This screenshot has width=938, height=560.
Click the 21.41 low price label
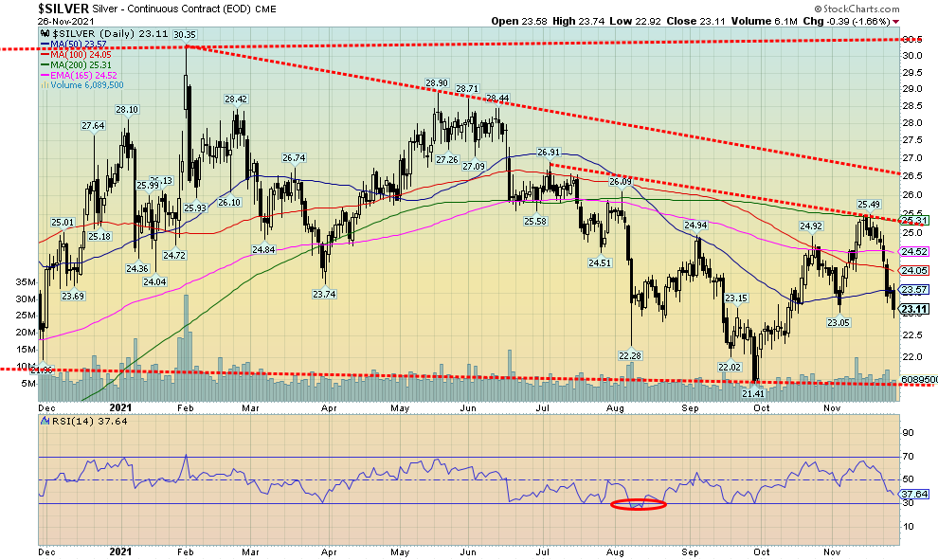tap(752, 393)
